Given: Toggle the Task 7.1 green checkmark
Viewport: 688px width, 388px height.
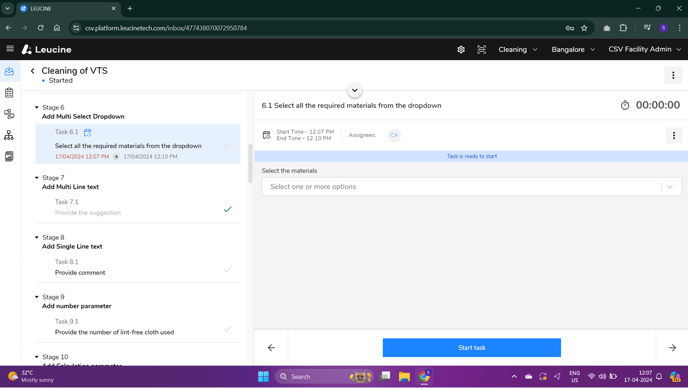Looking at the screenshot, I should (227, 209).
